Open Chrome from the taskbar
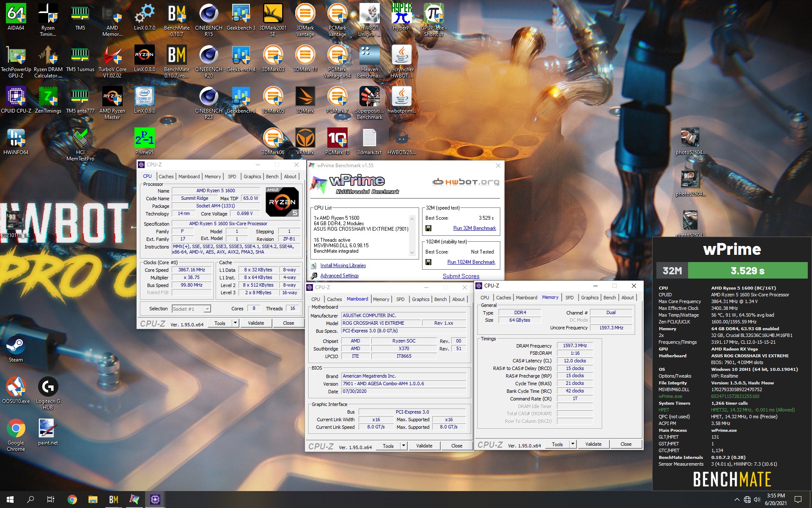This screenshot has width=812, height=508. [x=72, y=500]
